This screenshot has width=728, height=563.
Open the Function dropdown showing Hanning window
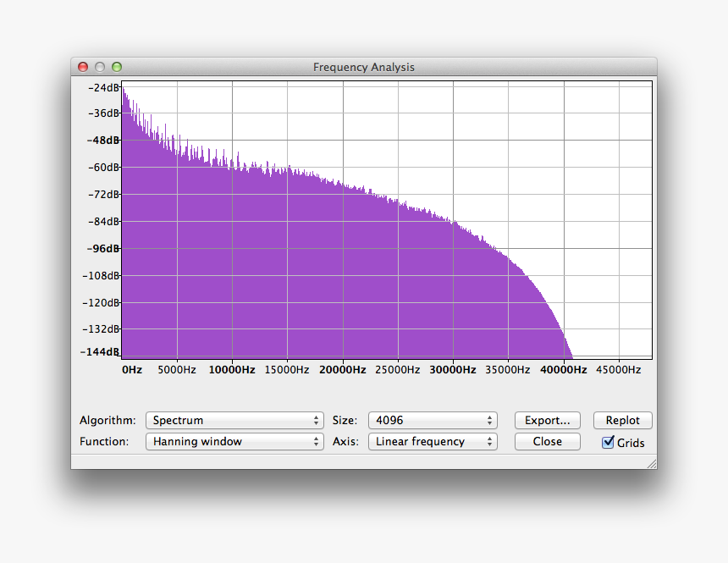pos(234,441)
